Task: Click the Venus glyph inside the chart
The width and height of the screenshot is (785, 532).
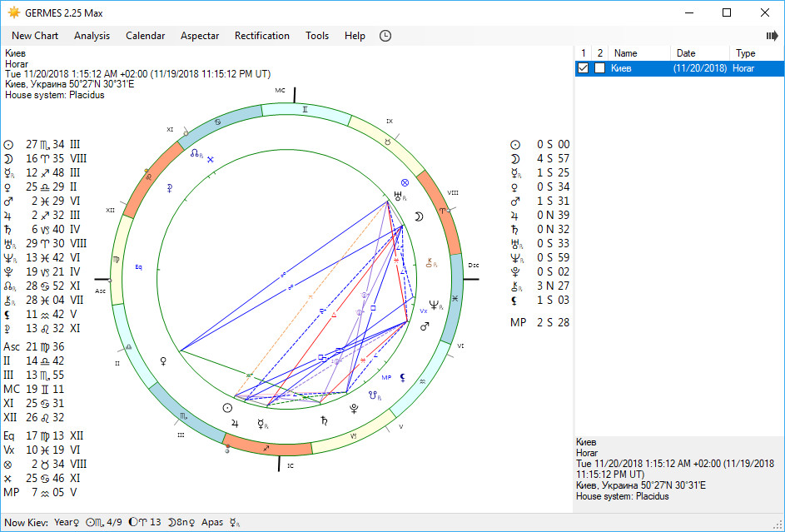Action: (x=163, y=360)
